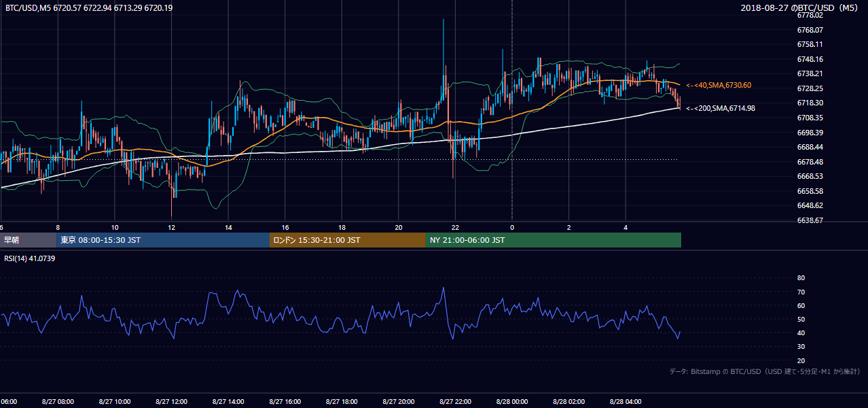
Task: Click RSI scale value 70
Action: point(801,292)
